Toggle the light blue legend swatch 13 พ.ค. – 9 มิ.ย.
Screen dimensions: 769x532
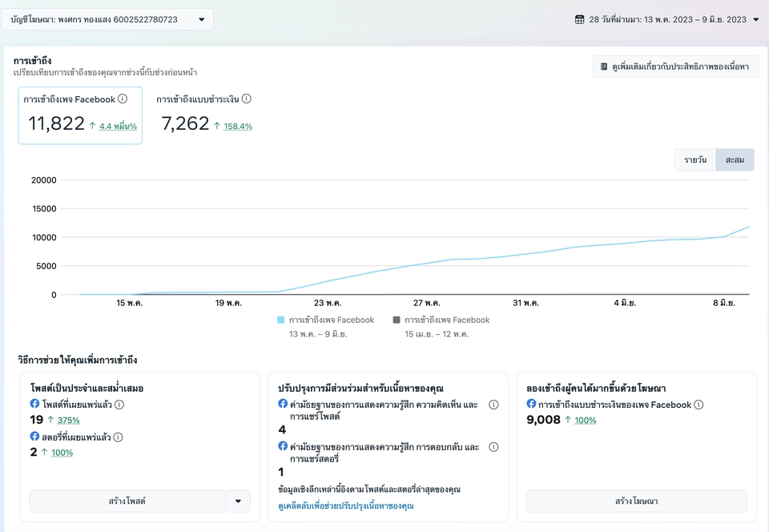(x=280, y=320)
